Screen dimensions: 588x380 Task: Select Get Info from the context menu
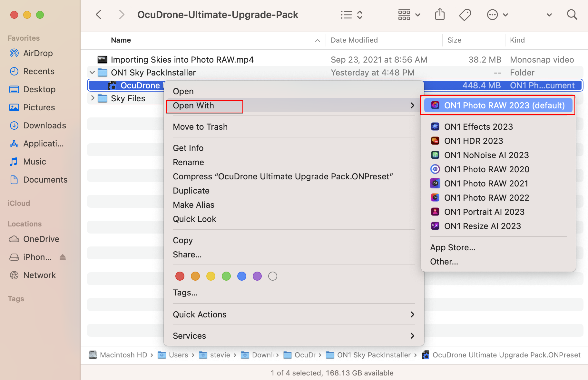point(188,148)
